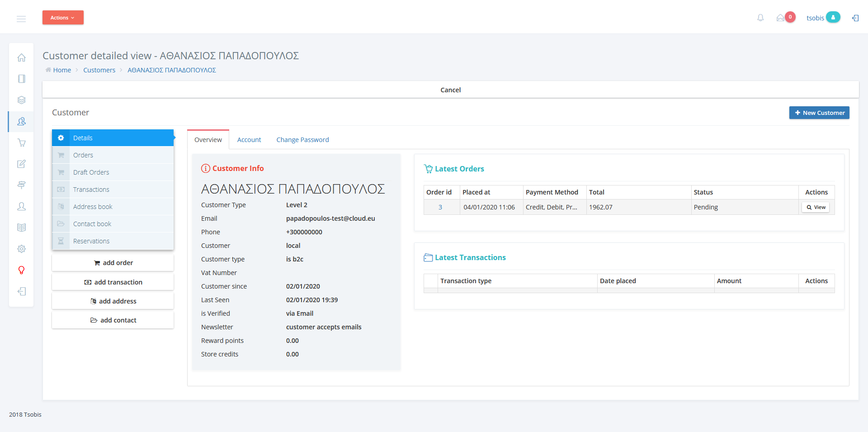Click the top-bar logout icon

(x=855, y=18)
